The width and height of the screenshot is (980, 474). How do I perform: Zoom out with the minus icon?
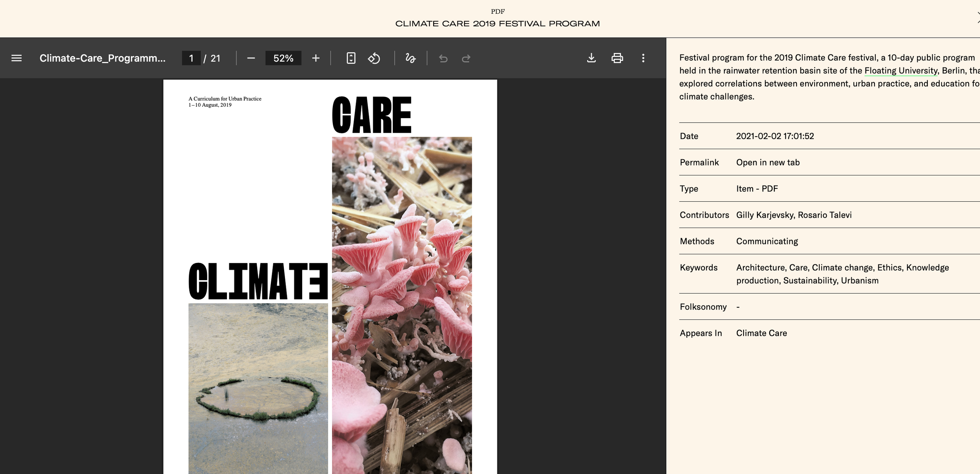pos(251,58)
